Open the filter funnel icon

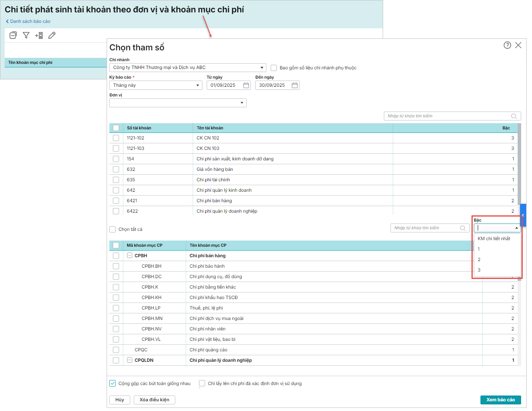coord(26,35)
